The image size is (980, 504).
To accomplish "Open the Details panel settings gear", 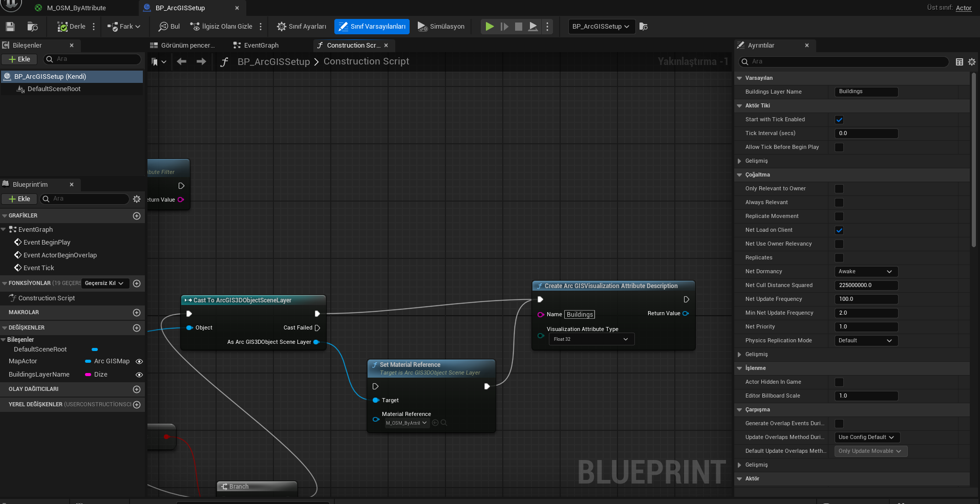I will click(x=972, y=61).
